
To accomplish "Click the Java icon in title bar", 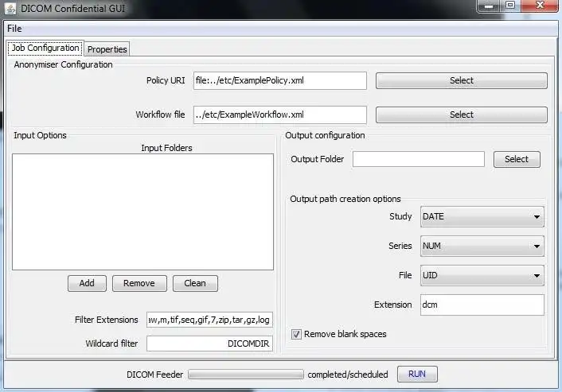I will coord(10,9).
